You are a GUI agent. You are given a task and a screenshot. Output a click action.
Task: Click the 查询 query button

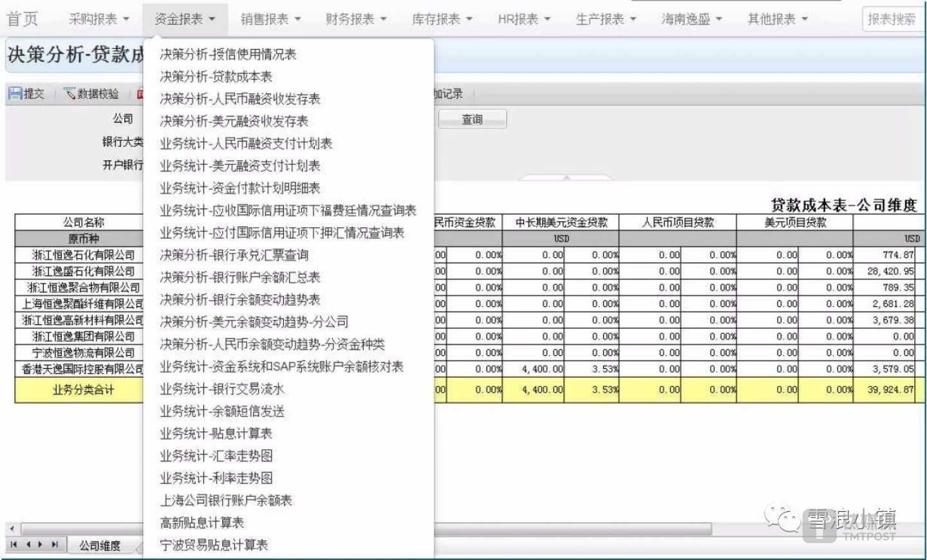[473, 118]
